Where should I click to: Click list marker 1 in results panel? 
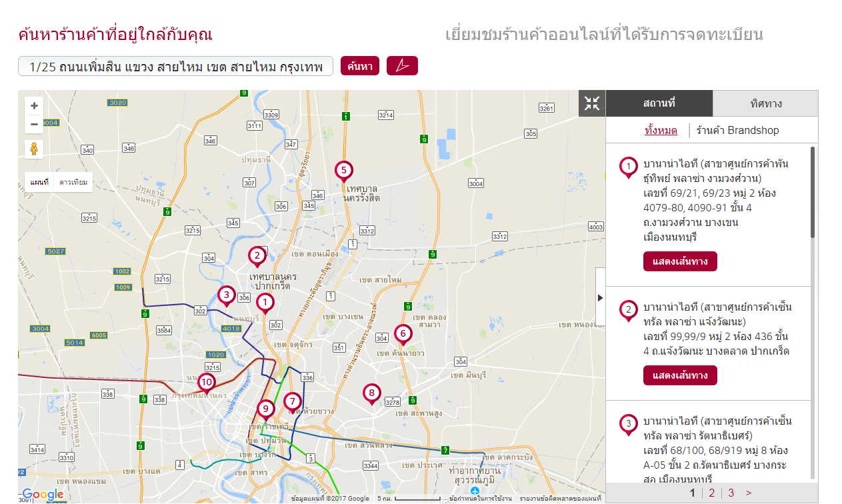pyautogui.click(x=628, y=167)
